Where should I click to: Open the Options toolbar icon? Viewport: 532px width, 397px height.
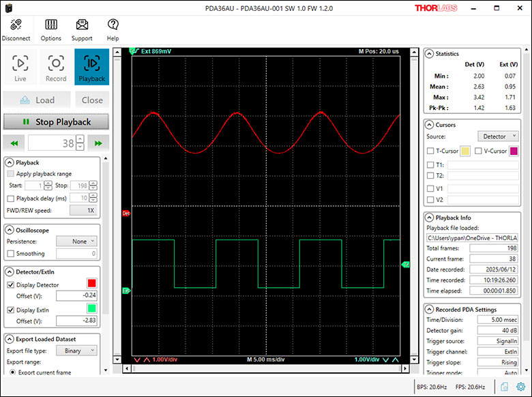[50, 25]
